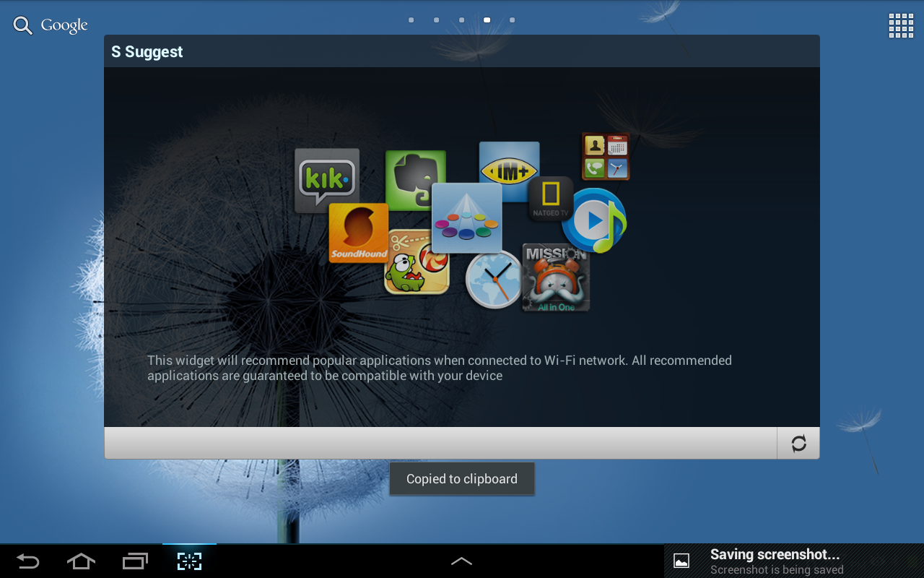
Task: Expand the mini apps tray arrow
Action: click(461, 561)
